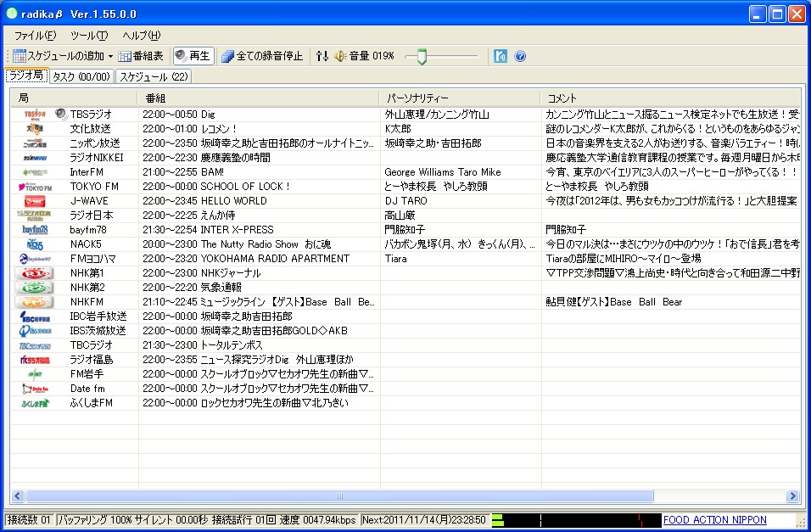
Task: Click the volume slider handle
Action: [422, 56]
